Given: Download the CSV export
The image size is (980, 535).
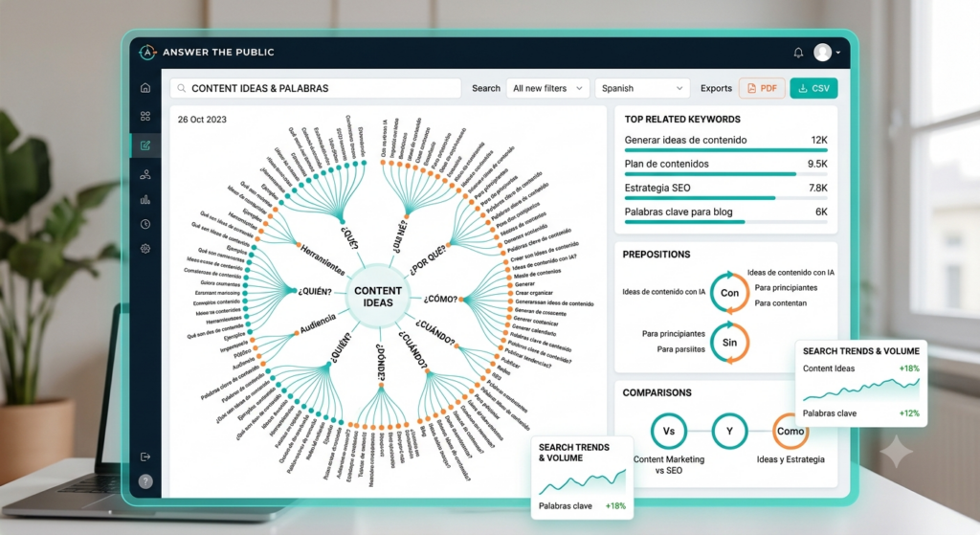Looking at the screenshot, I should pyautogui.click(x=813, y=88).
